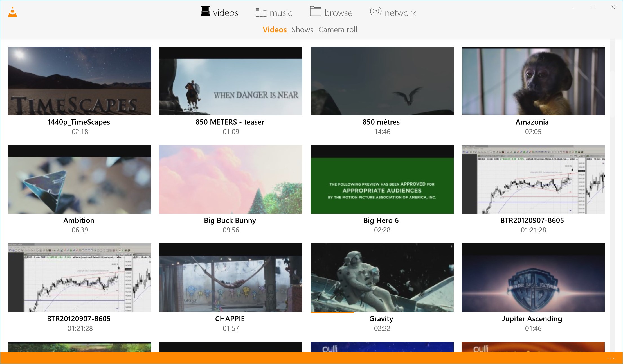The height and width of the screenshot is (364, 623).
Task: Open the Amazonia video
Action: pos(532,81)
